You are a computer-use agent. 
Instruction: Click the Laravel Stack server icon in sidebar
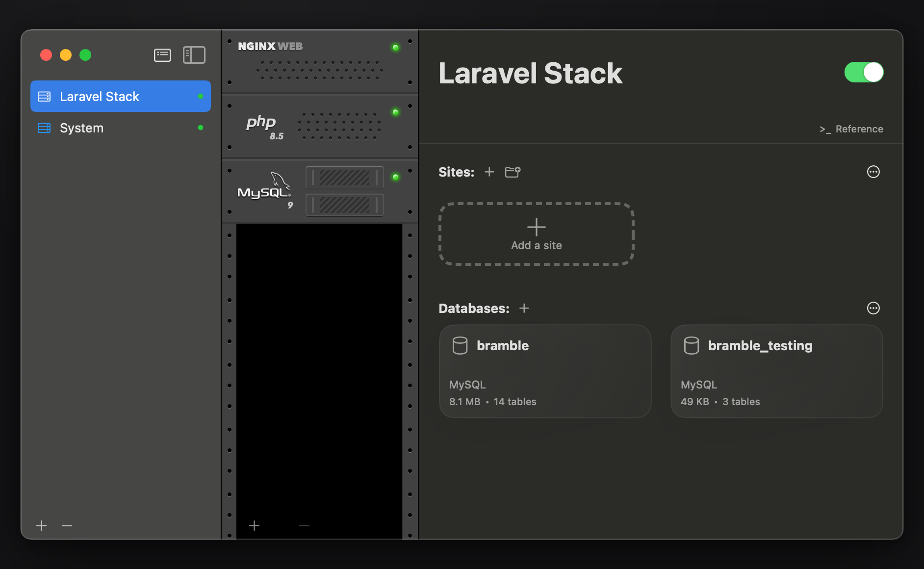pyautogui.click(x=44, y=96)
